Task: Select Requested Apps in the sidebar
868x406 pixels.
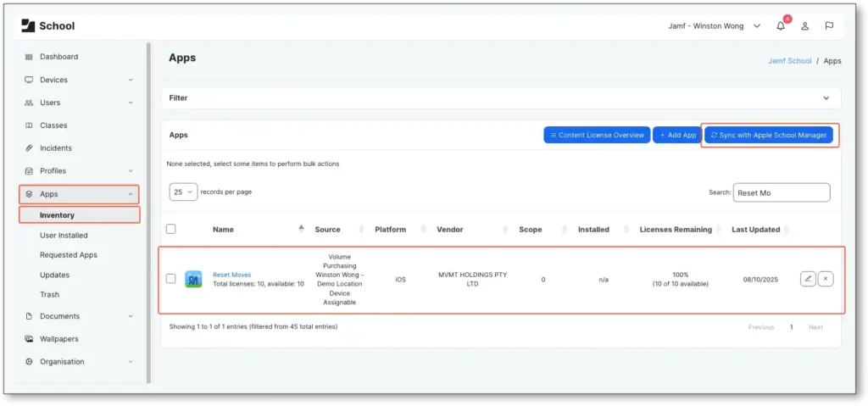Action: coord(68,255)
